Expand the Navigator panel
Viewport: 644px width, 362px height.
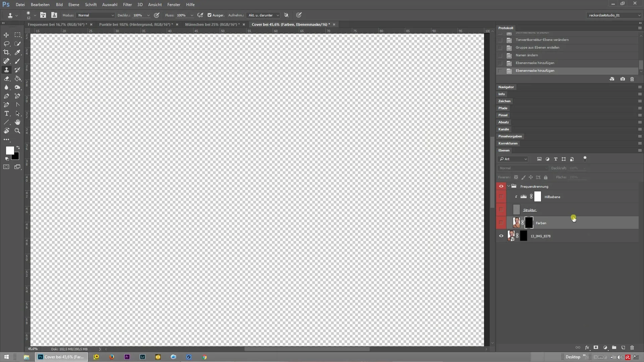click(x=506, y=87)
